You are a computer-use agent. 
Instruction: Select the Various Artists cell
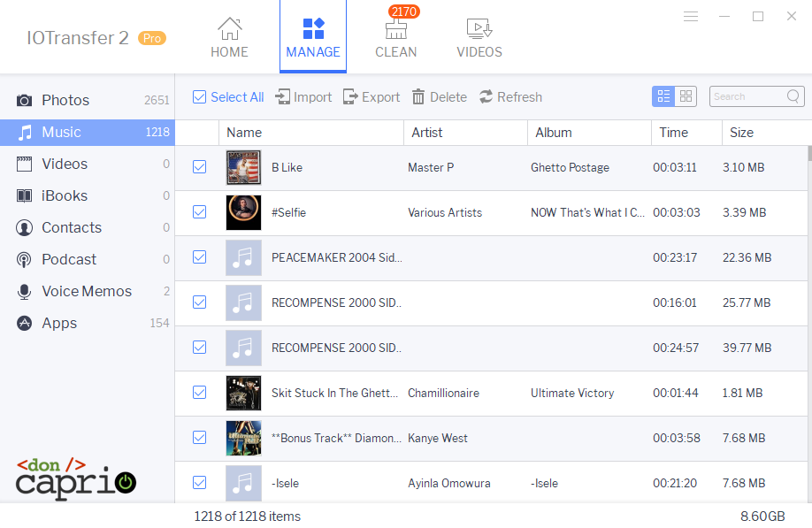coord(445,212)
